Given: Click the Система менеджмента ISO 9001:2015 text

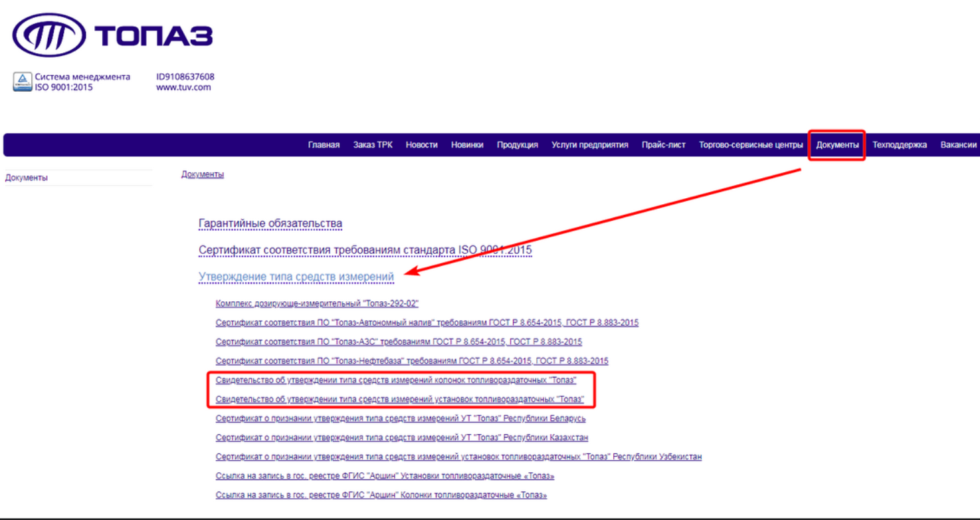Looking at the screenshot, I should tap(82, 82).
